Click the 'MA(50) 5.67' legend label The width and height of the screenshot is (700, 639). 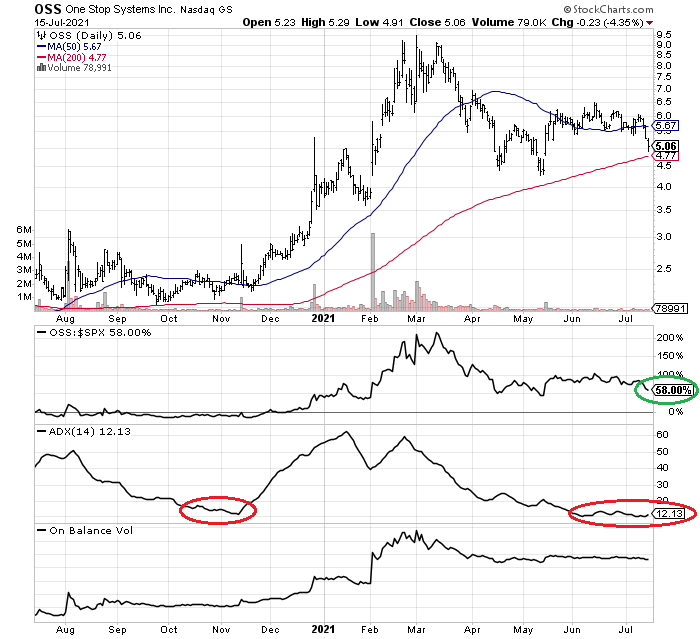tap(75, 46)
